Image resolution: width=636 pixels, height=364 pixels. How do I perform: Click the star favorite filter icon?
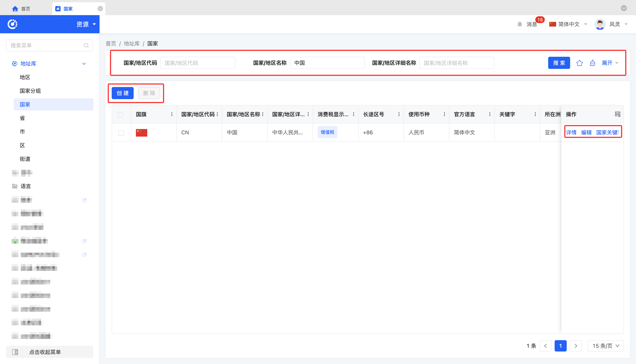click(579, 63)
